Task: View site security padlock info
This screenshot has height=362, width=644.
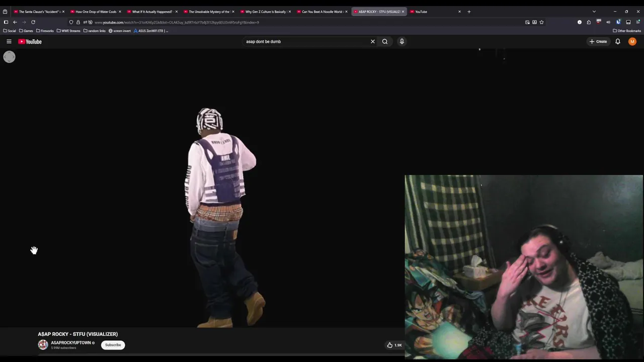Action: coord(78,22)
